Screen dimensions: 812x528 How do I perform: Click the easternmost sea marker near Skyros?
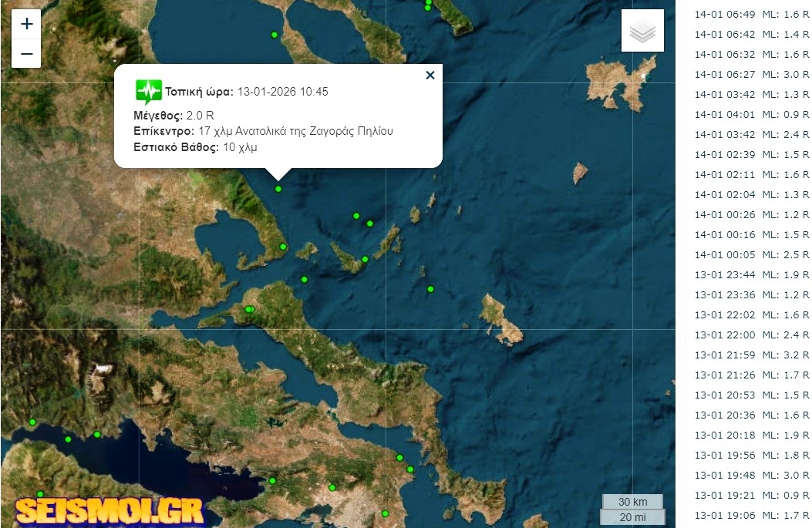point(430,289)
